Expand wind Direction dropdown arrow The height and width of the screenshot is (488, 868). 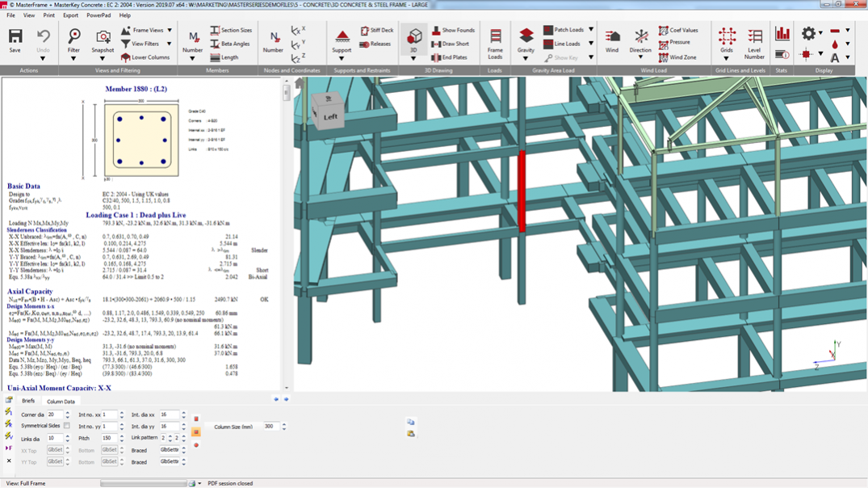click(640, 57)
